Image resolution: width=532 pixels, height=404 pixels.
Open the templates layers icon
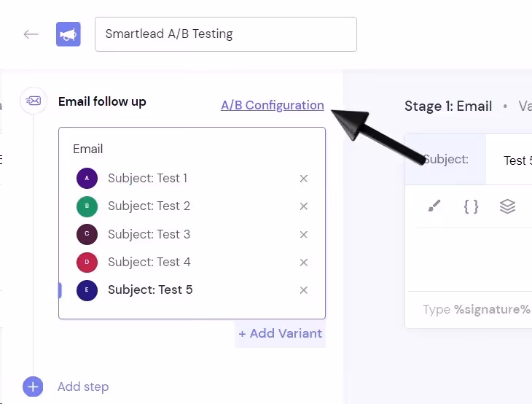point(507,206)
